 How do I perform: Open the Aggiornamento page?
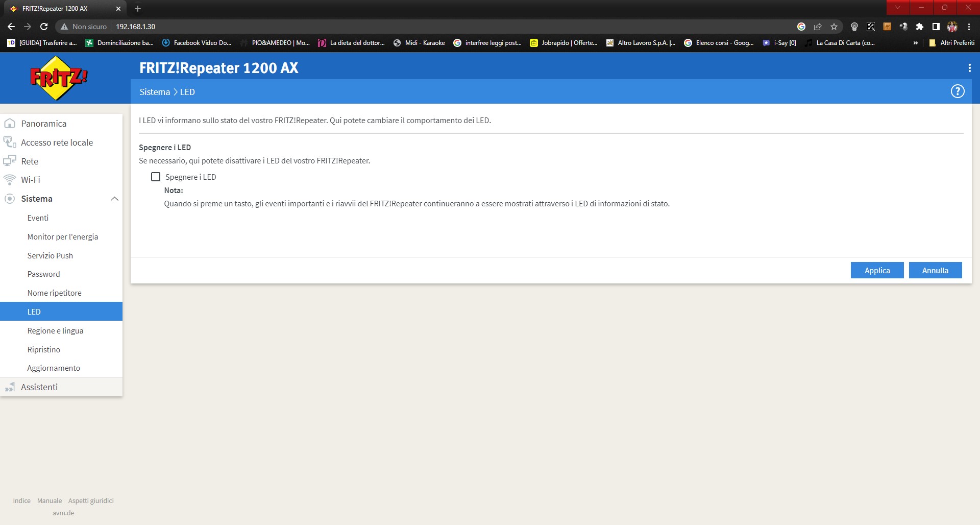click(x=54, y=368)
